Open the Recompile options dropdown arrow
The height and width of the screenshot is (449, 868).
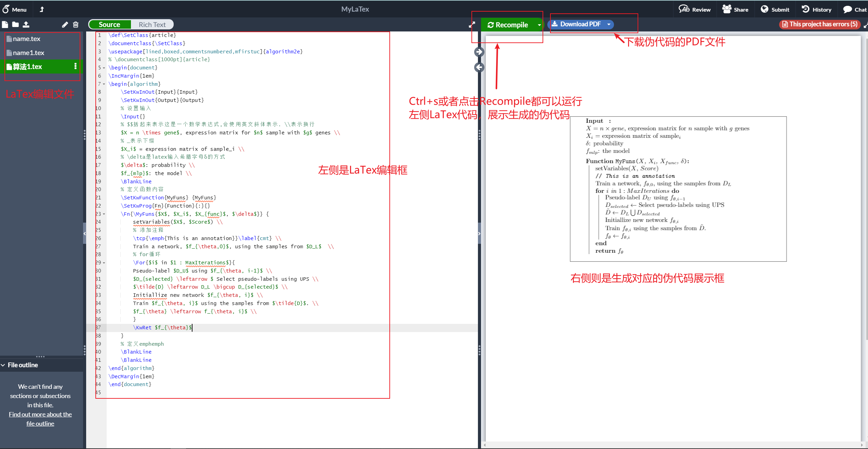(x=539, y=25)
